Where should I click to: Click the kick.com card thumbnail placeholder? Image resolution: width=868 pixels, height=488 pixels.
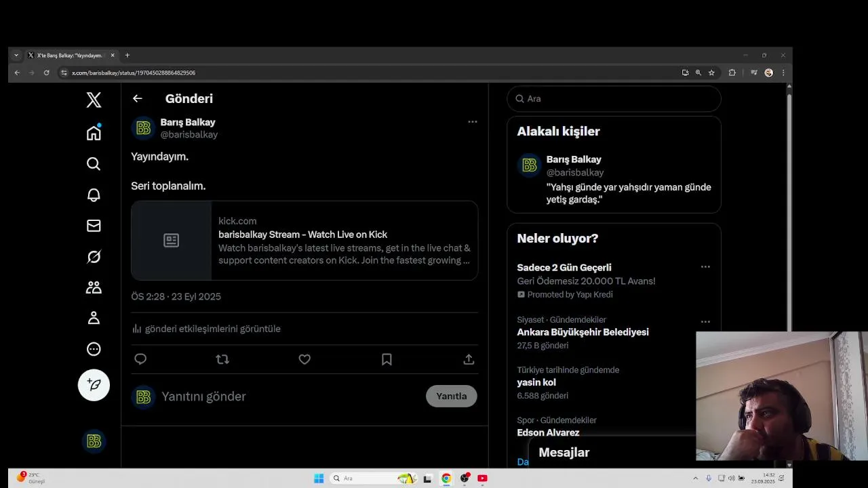click(x=172, y=241)
